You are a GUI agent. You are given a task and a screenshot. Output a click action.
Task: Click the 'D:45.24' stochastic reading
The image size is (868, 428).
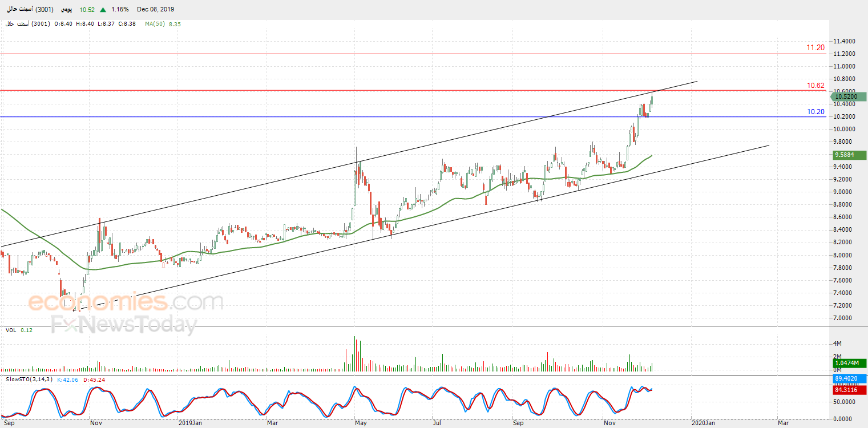point(94,379)
